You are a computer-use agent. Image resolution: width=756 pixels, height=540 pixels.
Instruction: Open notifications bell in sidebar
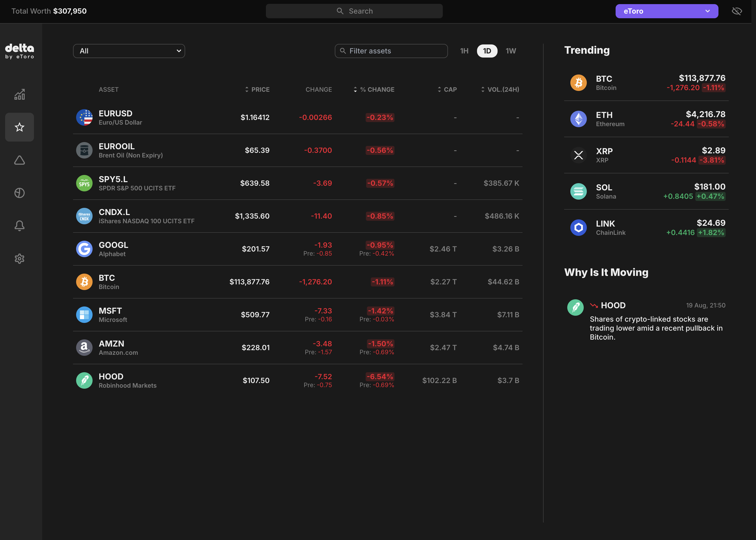(x=19, y=226)
